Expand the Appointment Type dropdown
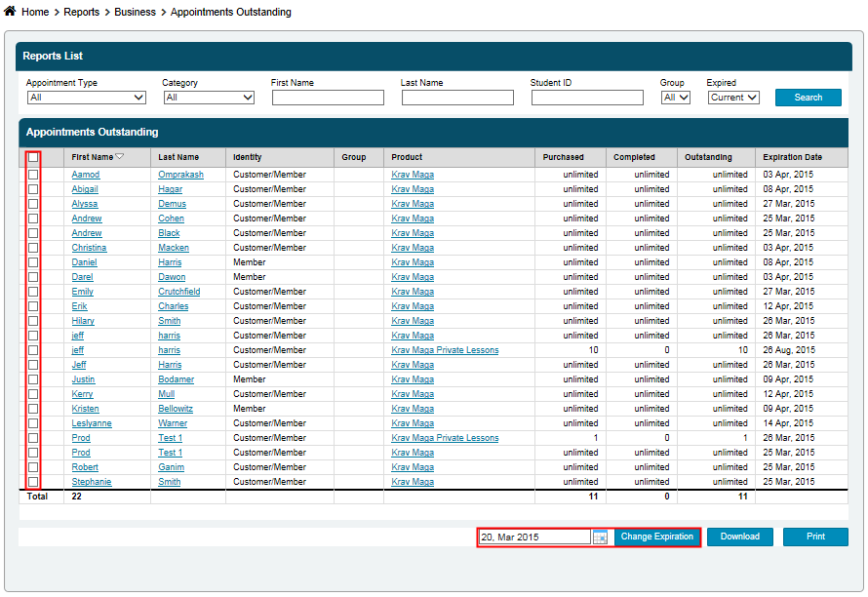 coord(86,98)
